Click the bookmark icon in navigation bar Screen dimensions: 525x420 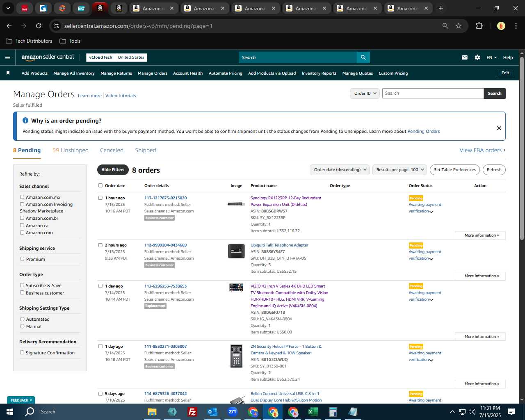pos(8,73)
